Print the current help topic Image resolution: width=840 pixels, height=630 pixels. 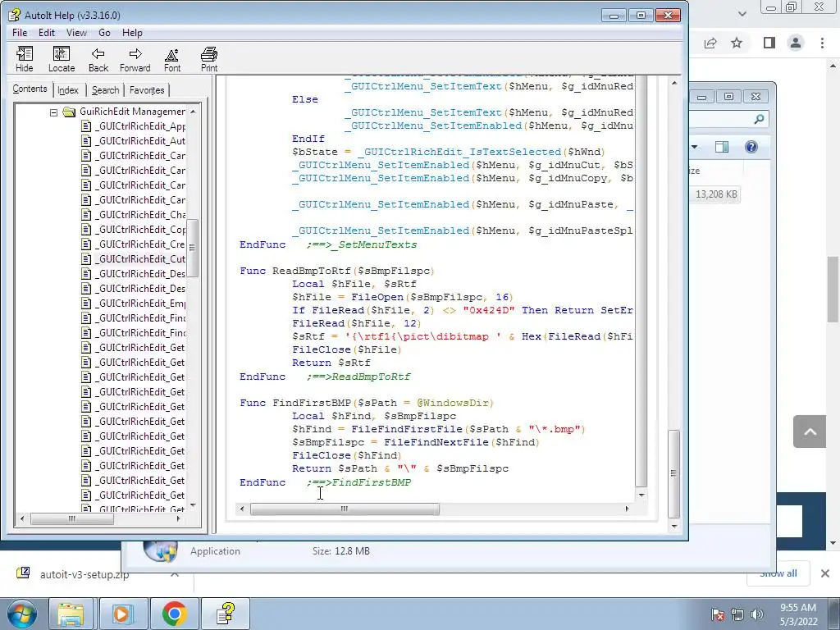click(209, 59)
